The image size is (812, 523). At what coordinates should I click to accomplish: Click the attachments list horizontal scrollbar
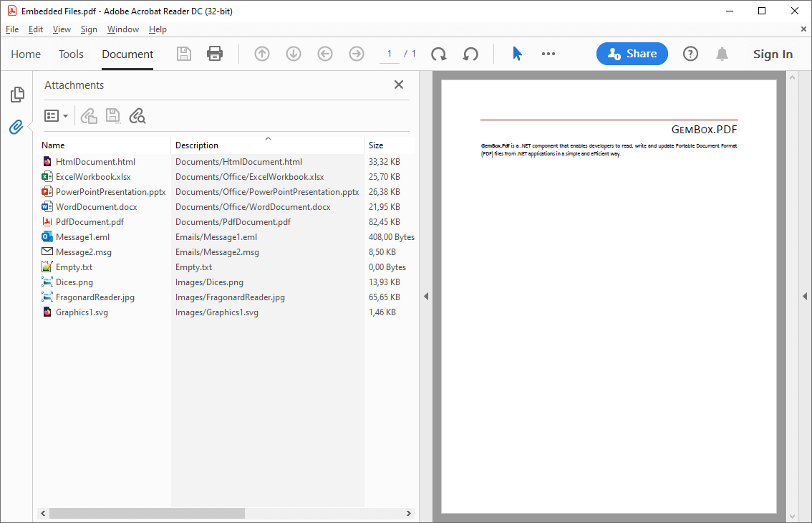point(147,514)
